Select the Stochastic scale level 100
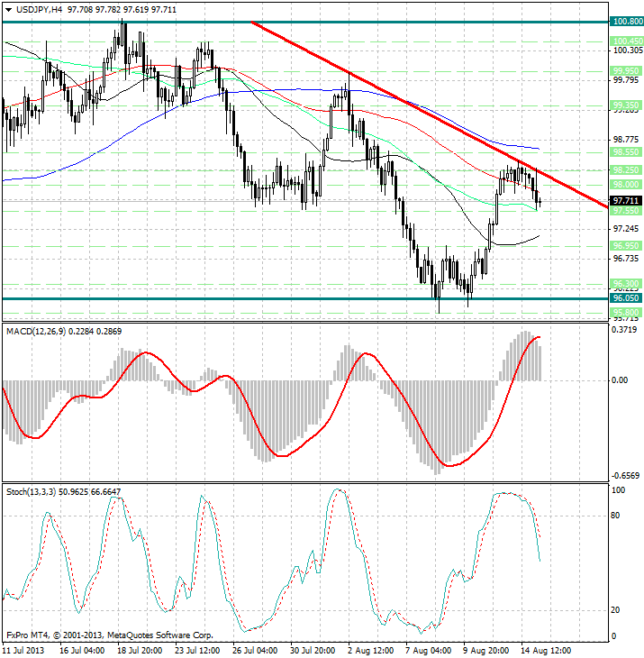Screen dimensions: 644x658 tap(619, 490)
